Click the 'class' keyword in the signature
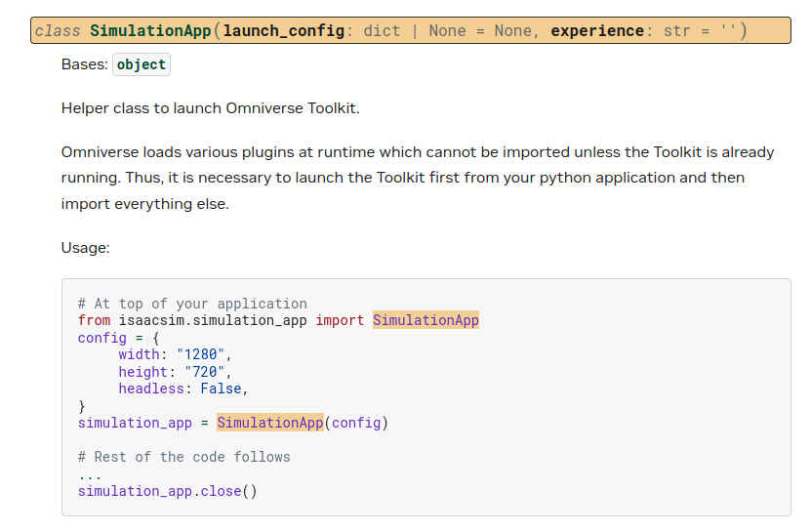Screen dimensions: 810x532 coord(58,30)
